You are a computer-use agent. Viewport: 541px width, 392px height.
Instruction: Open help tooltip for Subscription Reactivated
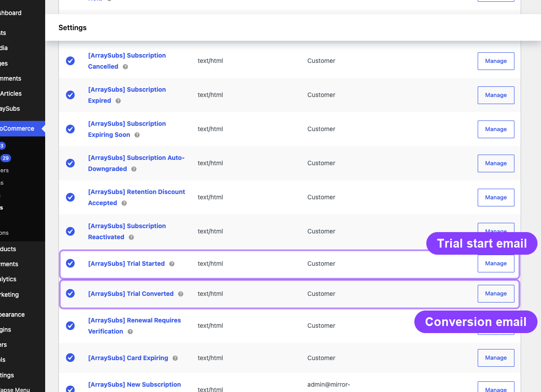[x=131, y=237]
